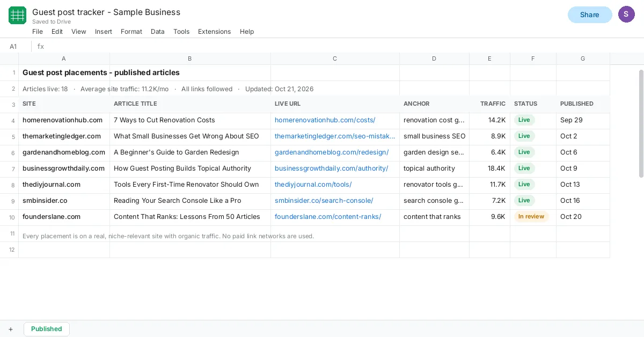Click the fx formula icon
This screenshot has width=644, height=337.
click(x=41, y=47)
